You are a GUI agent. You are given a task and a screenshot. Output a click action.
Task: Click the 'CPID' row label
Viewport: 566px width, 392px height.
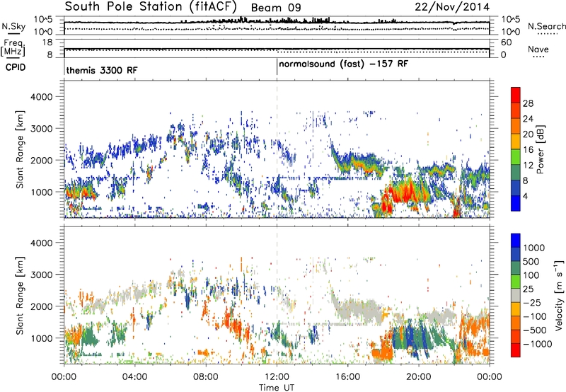(16, 67)
